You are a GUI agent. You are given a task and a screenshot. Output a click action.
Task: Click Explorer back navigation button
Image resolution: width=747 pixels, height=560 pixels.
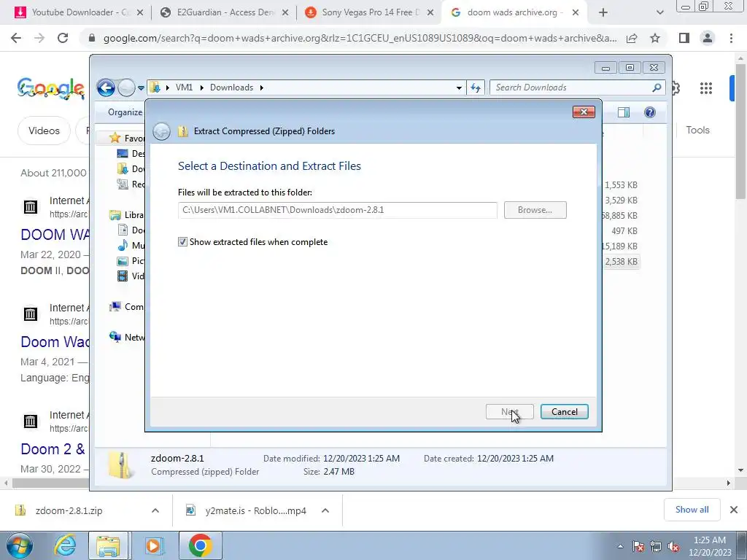[106, 87]
